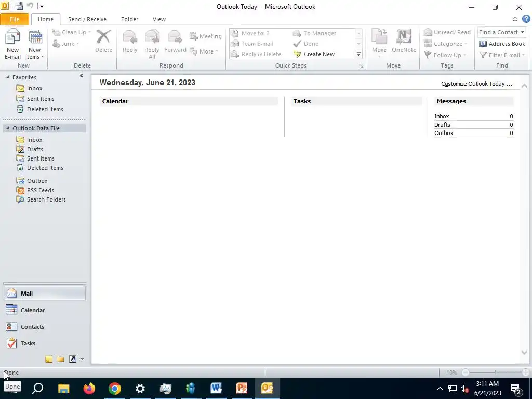Select the To Manager quick step
The width and height of the screenshot is (532, 399).
tap(314, 33)
